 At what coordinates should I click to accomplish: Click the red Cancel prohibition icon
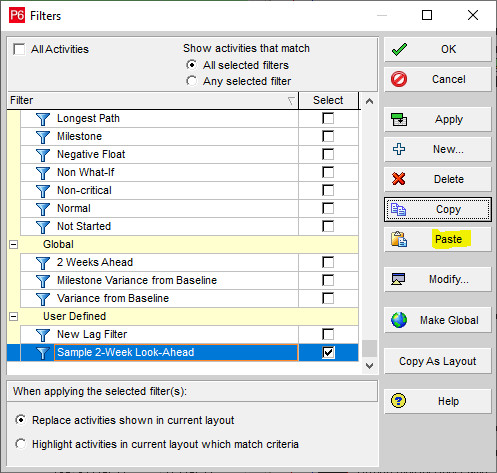pos(399,79)
